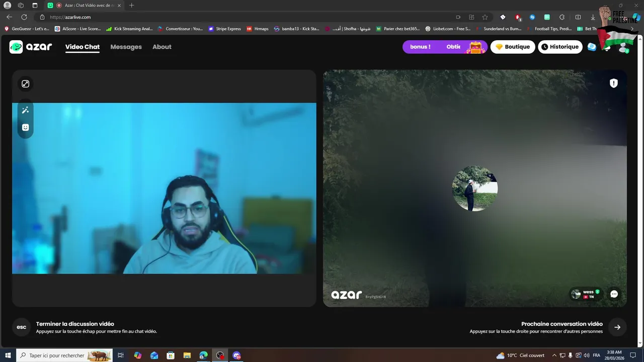The height and width of the screenshot is (362, 644).
Task: Open the blue chat bubble icon
Action: 592,47
